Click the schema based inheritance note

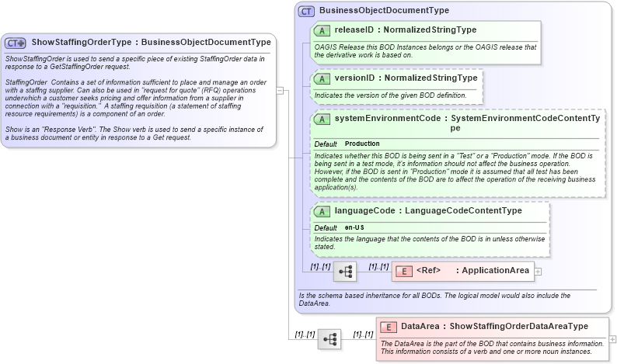[x=434, y=299]
